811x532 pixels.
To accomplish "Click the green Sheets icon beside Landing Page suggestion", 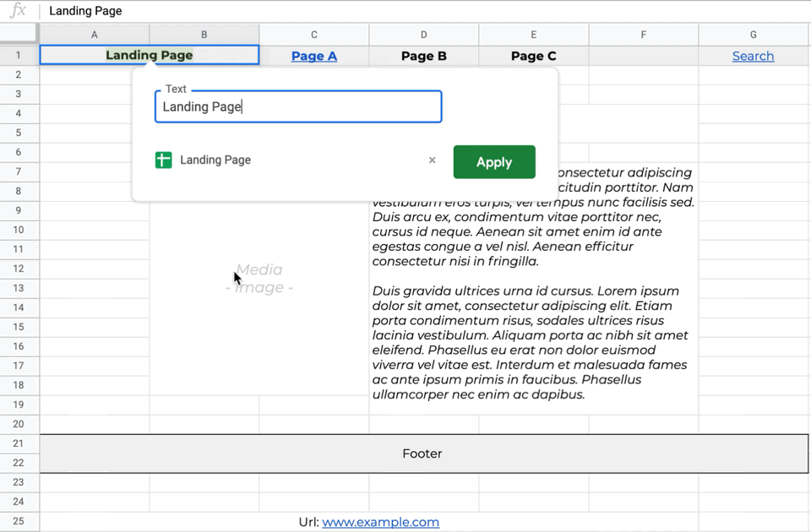I will click(x=163, y=160).
